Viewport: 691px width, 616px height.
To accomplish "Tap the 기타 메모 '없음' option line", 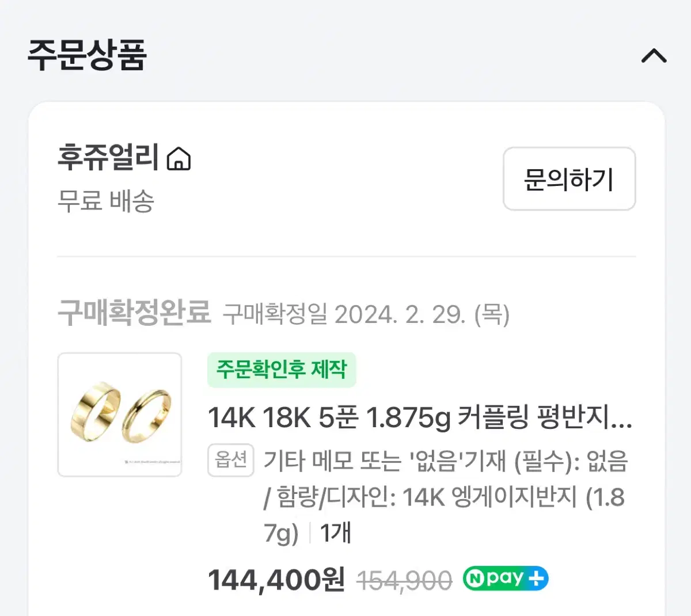I will click(x=446, y=461).
